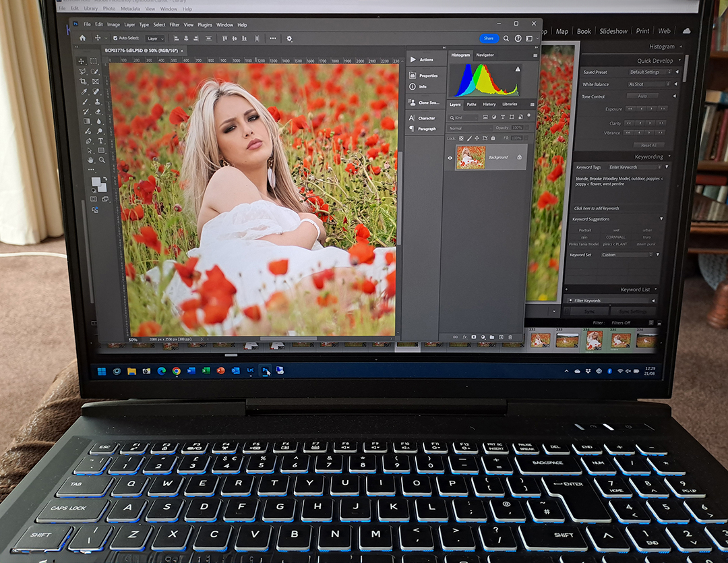Expand the Keyword List panel
The image size is (728, 563).
(x=656, y=289)
